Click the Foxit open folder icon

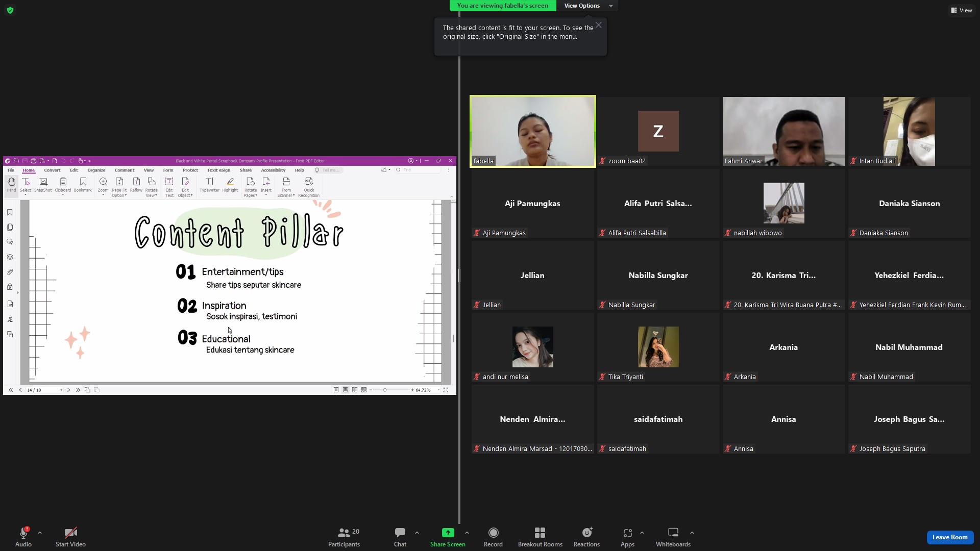point(16,161)
